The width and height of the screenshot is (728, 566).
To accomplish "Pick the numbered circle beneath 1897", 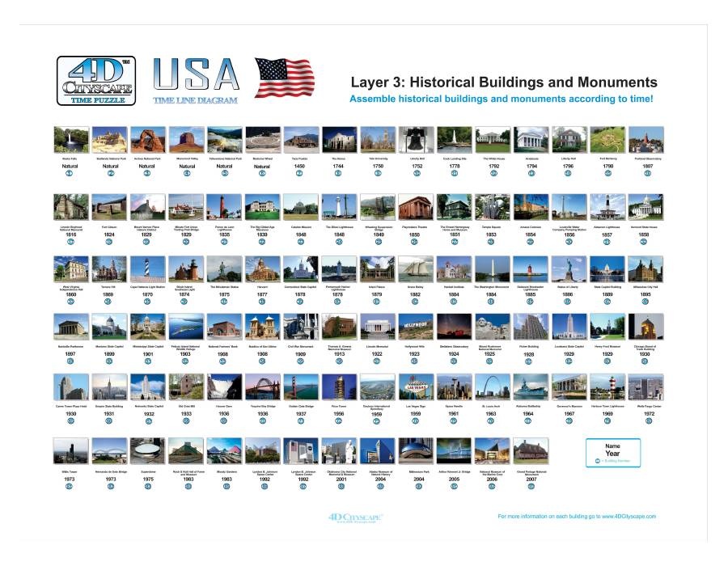I will 70,361.
